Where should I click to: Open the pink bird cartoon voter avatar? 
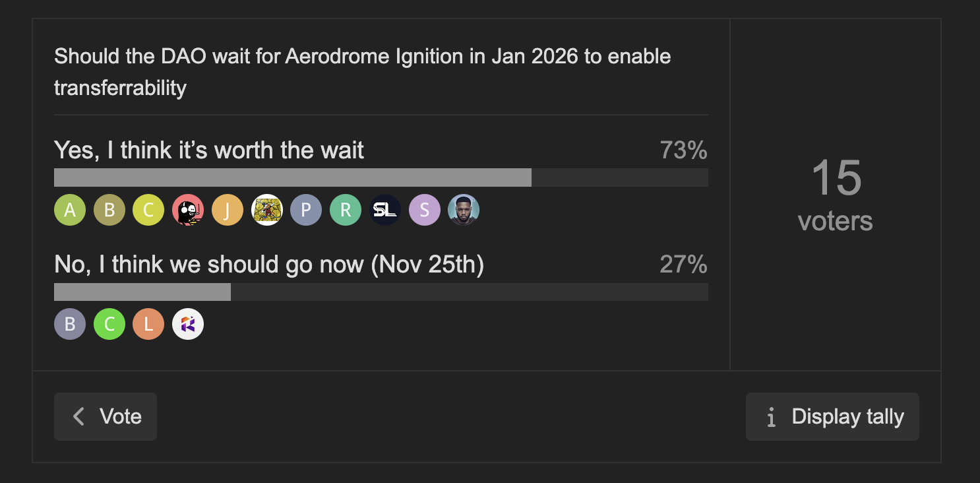(188, 210)
